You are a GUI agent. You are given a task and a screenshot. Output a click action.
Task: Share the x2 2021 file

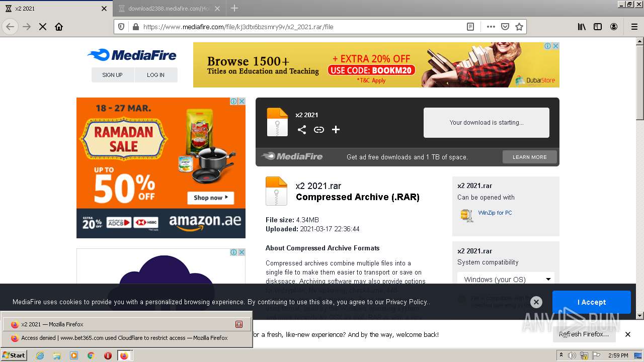(x=302, y=130)
